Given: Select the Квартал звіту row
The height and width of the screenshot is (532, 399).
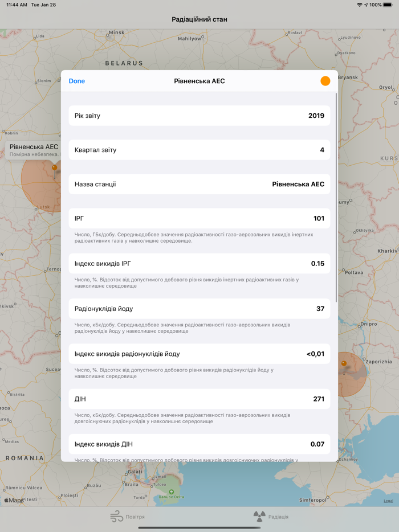Looking at the screenshot, I should coord(199,150).
